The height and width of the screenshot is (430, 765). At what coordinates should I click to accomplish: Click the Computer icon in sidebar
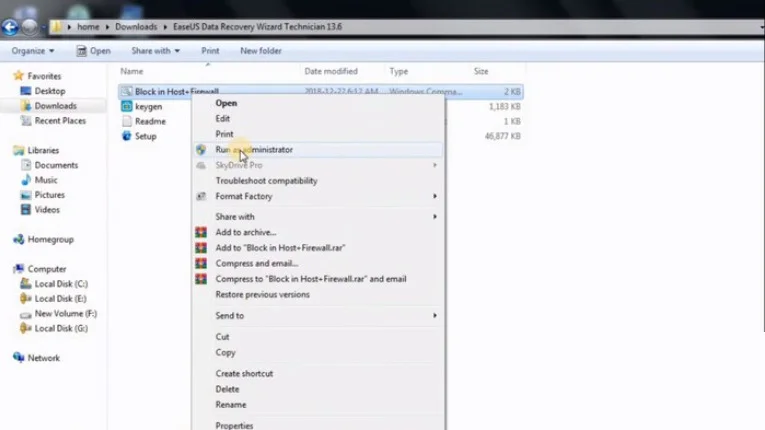tap(19, 269)
